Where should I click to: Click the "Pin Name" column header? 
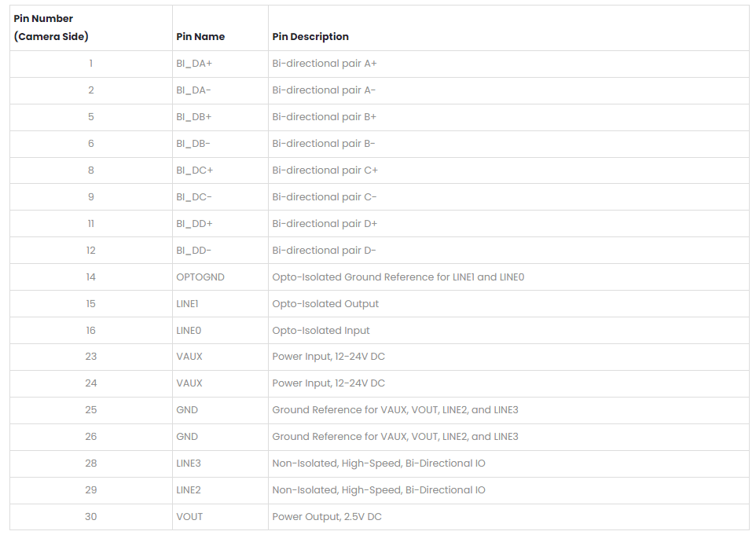[x=200, y=37]
